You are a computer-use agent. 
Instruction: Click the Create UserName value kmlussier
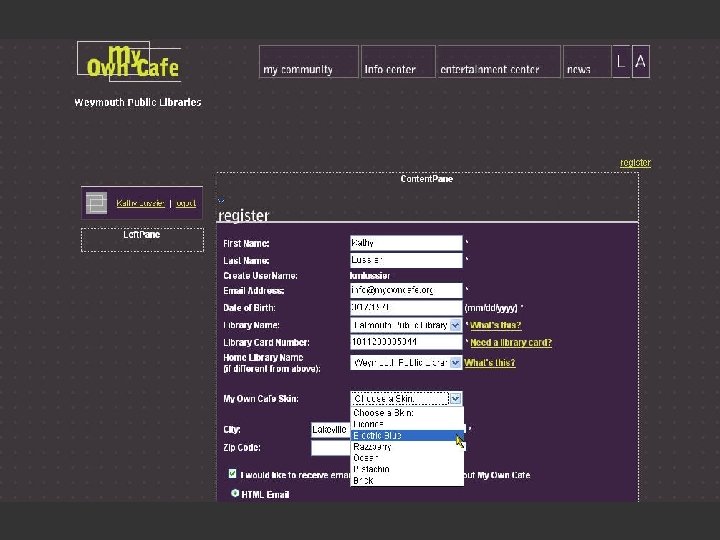pos(370,276)
